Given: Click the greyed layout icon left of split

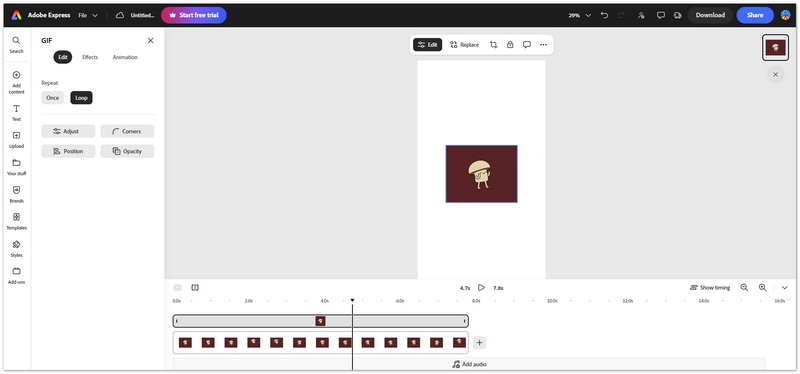Looking at the screenshot, I should pyautogui.click(x=178, y=288).
